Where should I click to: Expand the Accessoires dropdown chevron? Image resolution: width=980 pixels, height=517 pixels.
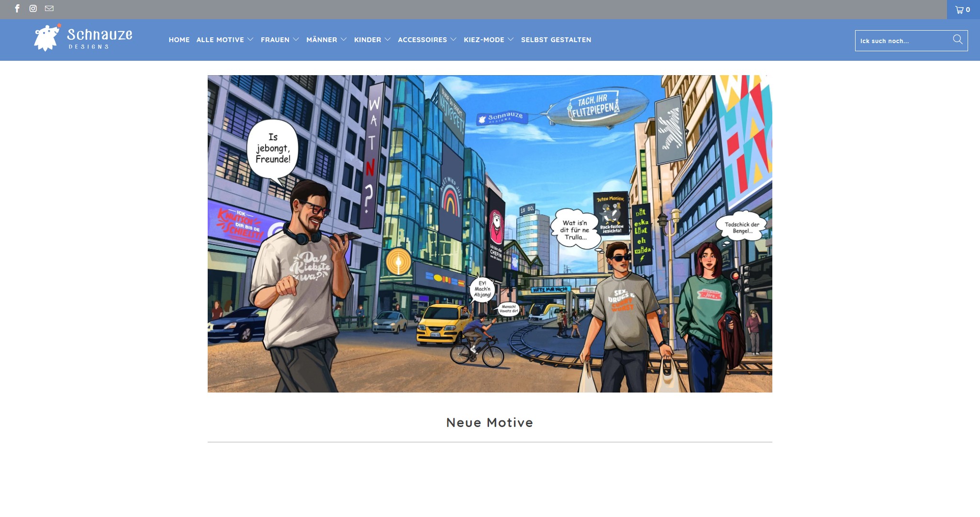click(x=453, y=40)
